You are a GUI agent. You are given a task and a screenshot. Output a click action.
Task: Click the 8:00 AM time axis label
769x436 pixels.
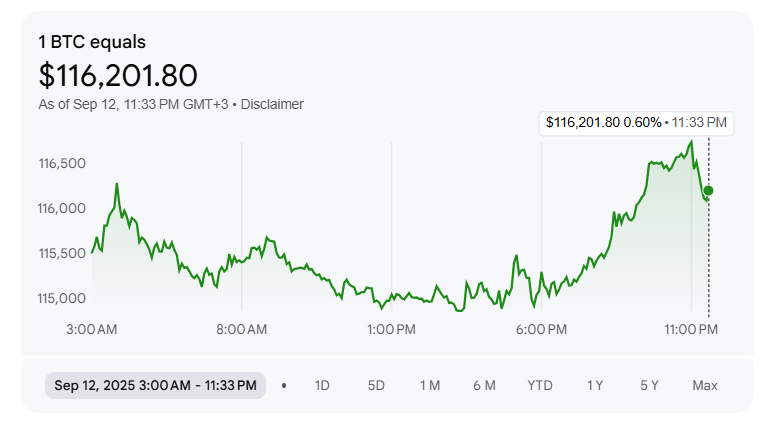242,329
